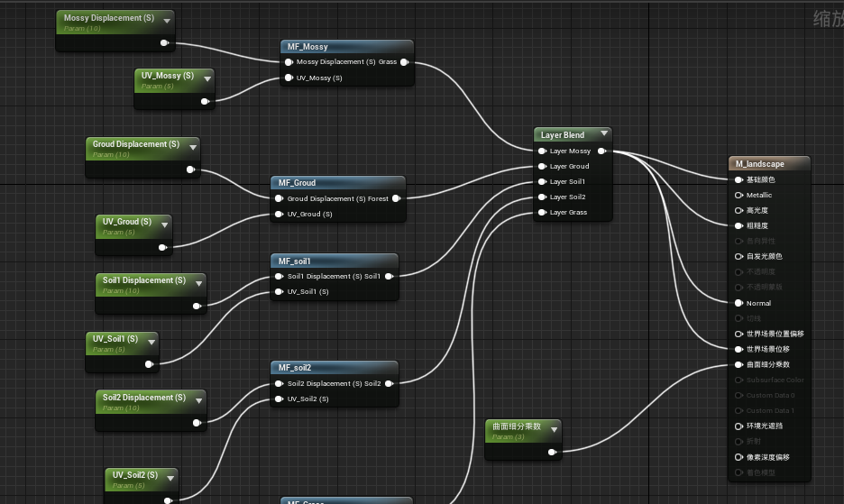This screenshot has width=844, height=504.
Task: Click the Soil1 output pin on MF_soil1
Action: pyautogui.click(x=389, y=276)
